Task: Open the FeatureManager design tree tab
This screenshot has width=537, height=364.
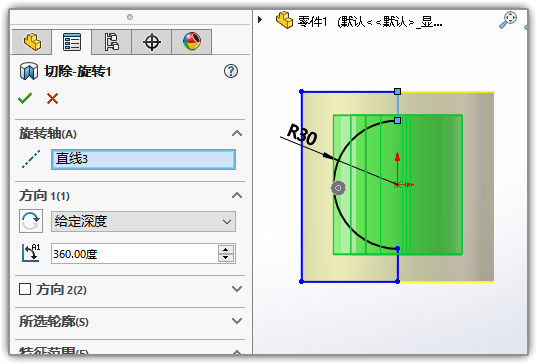Action: click(32, 42)
